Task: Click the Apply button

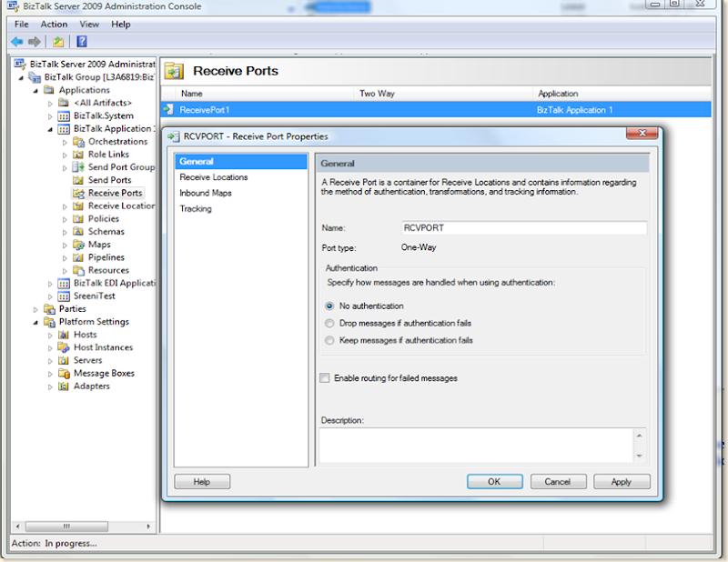Action: click(622, 482)
